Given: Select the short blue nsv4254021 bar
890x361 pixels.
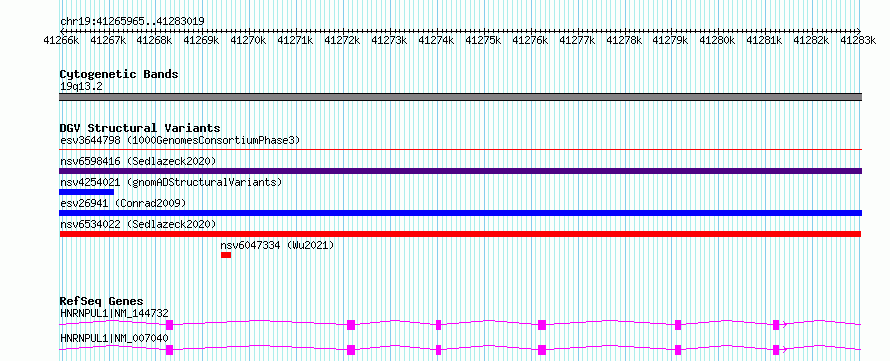Looking at the screenshot, I should point(86,192).
